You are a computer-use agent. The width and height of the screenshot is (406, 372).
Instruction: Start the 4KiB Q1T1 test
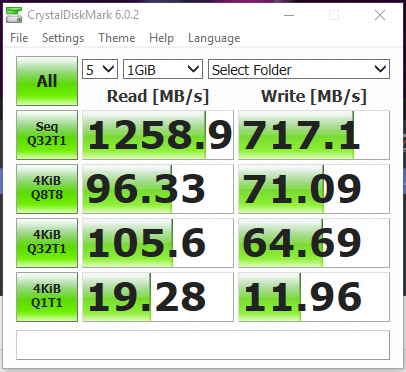click(47, 297)
